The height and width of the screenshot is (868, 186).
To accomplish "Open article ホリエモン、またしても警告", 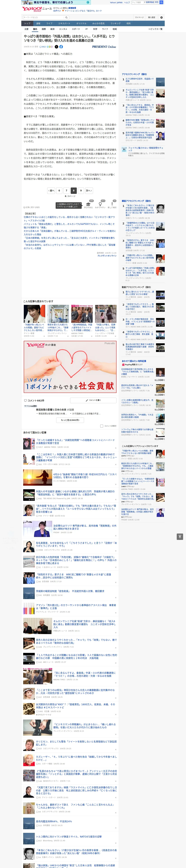I will pos(76,743).
